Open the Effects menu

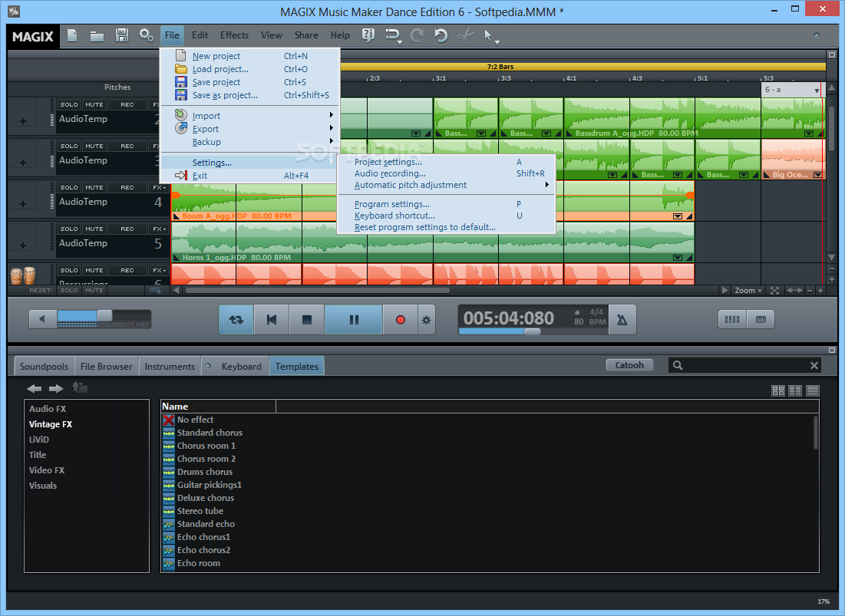point(234,35)
